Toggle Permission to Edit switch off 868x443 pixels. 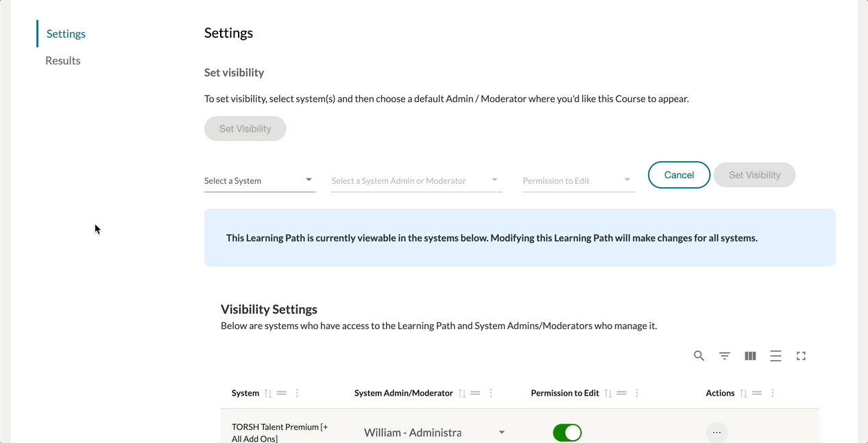567,433
